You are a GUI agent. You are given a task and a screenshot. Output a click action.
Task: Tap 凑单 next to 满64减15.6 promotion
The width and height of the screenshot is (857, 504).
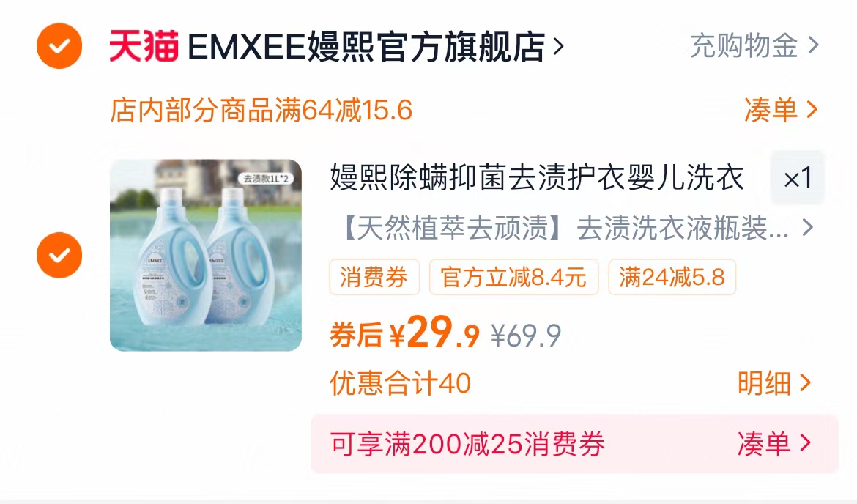[781, 110]
